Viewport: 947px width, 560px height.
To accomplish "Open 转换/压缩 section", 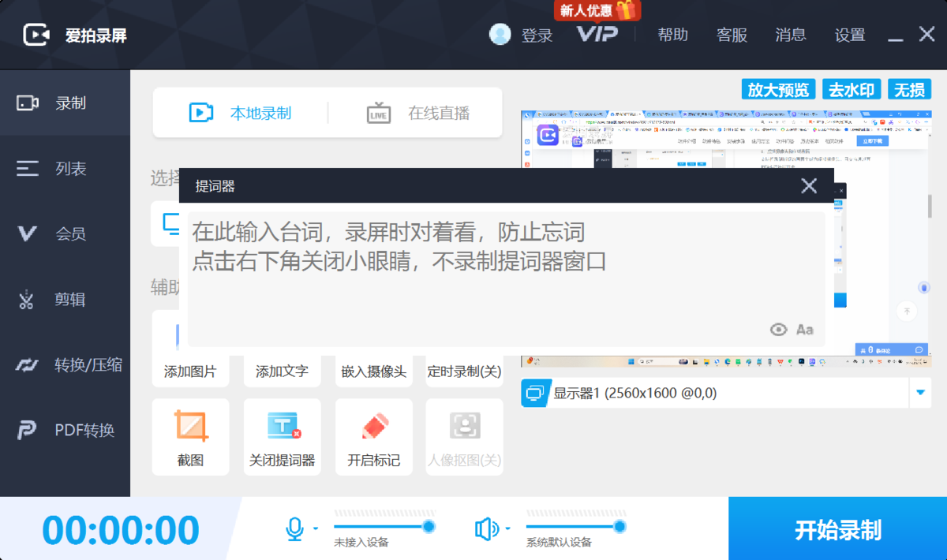I will [65, 364].
